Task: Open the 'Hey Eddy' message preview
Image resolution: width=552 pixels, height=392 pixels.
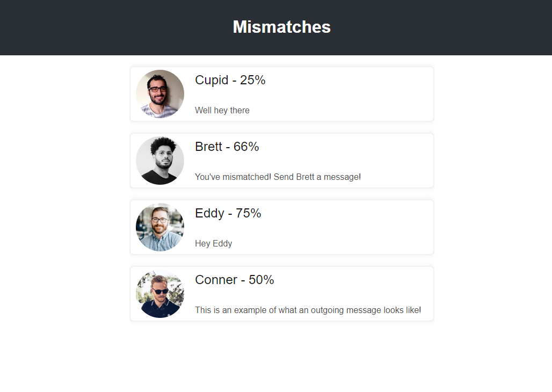Action: pyautogui.click(x=213, y=244)
